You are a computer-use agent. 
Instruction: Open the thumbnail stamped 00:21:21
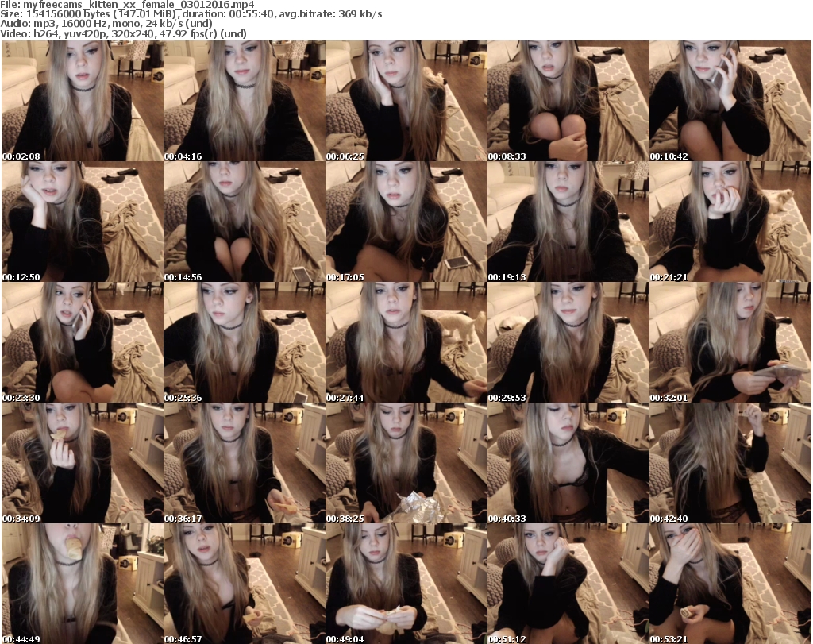730,222
